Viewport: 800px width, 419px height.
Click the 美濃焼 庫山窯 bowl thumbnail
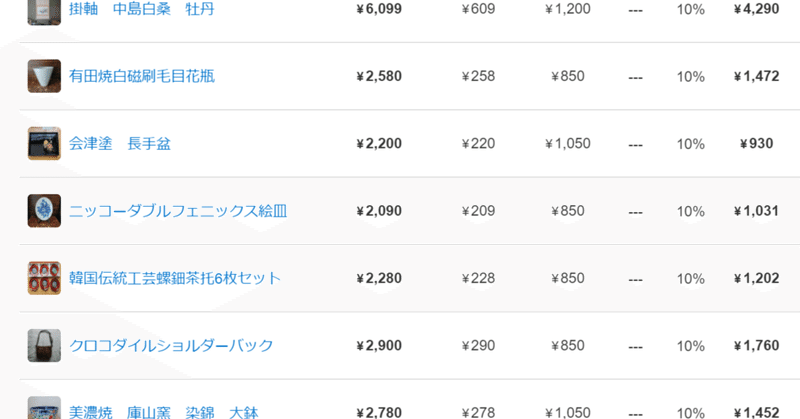[44, 410]
